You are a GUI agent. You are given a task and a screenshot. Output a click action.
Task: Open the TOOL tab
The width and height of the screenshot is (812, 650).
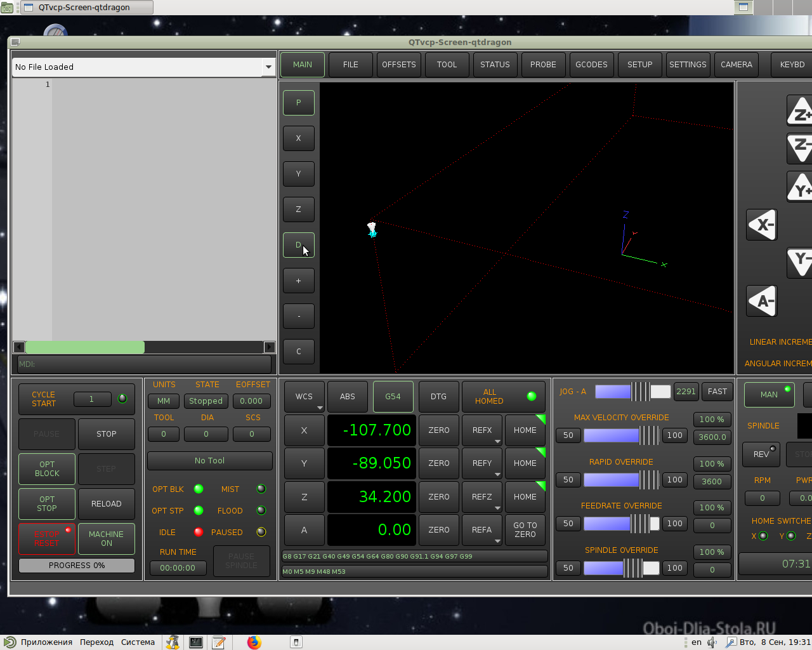(x=447, y=65)
